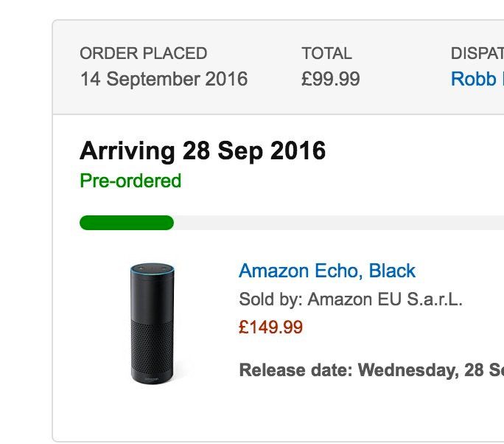
Task: Click the ORDER PLACED header label
Action: click(x=143, y=54)
